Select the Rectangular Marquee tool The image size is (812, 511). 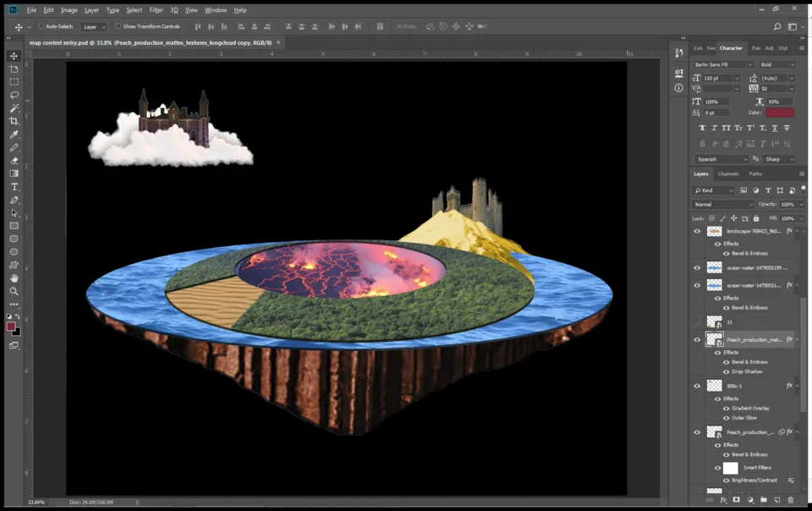[14, 82]
